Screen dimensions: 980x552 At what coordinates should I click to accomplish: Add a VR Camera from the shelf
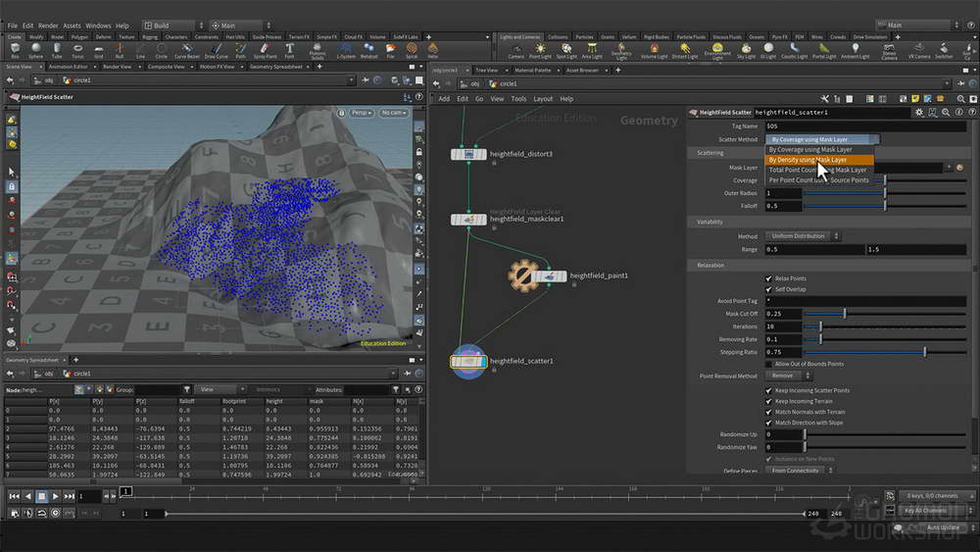(x=919, y=51)
